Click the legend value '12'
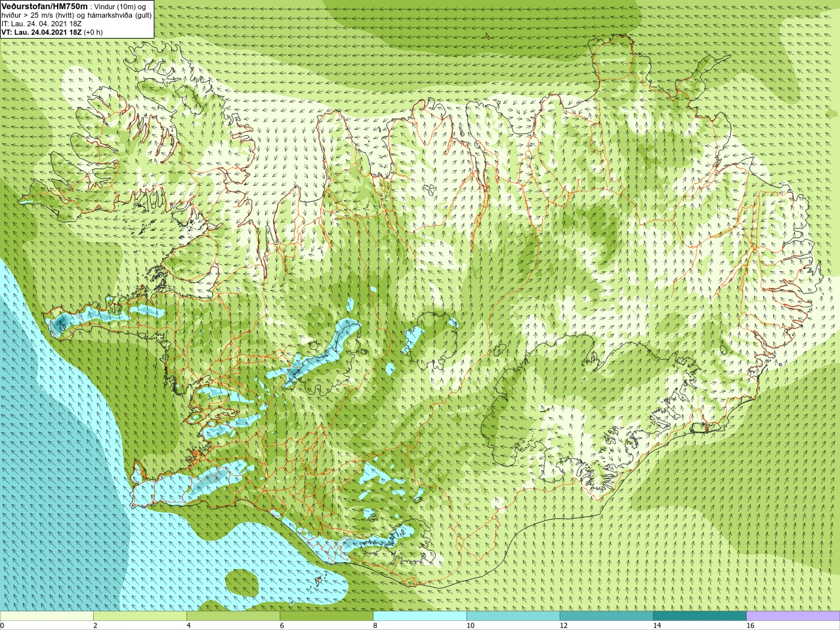The width and height of the screenshot is (840, 630). 564,625
